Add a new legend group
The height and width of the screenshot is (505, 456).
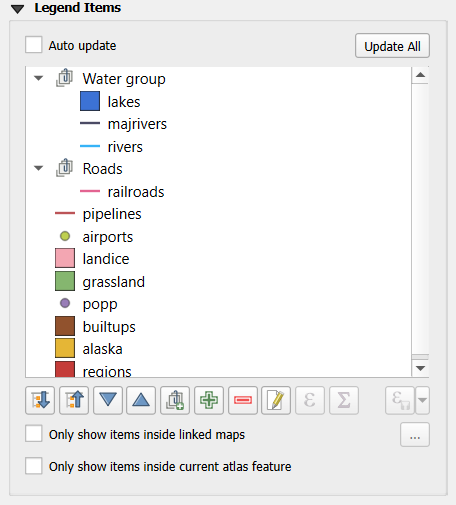pos(175,400)
